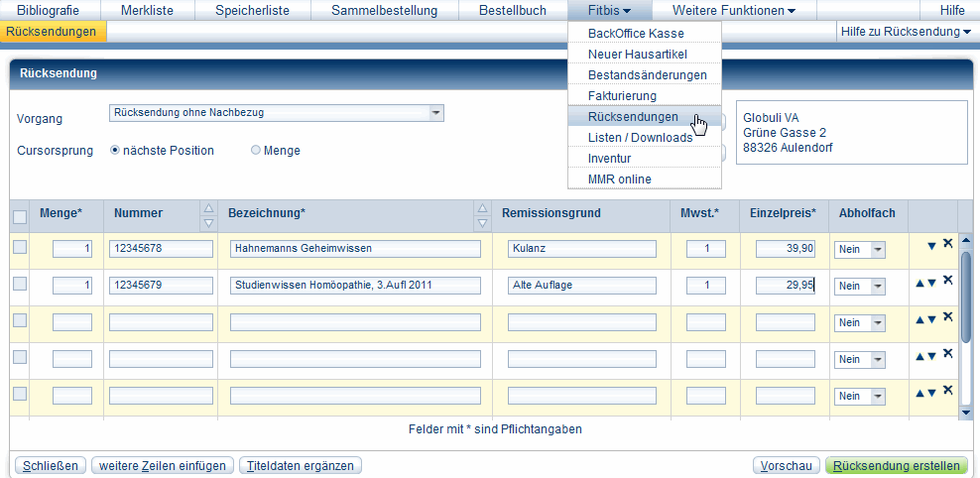Image resolution: width=980 pixels, height=478 pixels.
Task: Move the third row down with its arrow
Action: [931, 320]
